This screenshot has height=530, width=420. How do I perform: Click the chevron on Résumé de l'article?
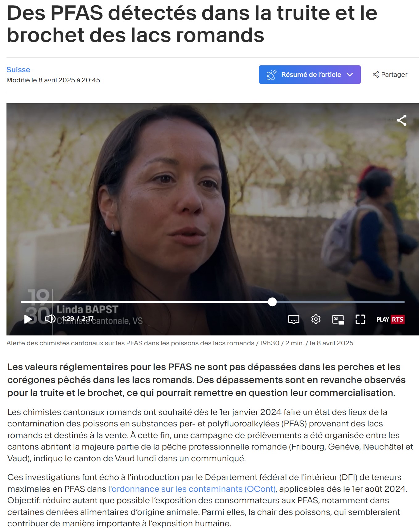point(350,75)
